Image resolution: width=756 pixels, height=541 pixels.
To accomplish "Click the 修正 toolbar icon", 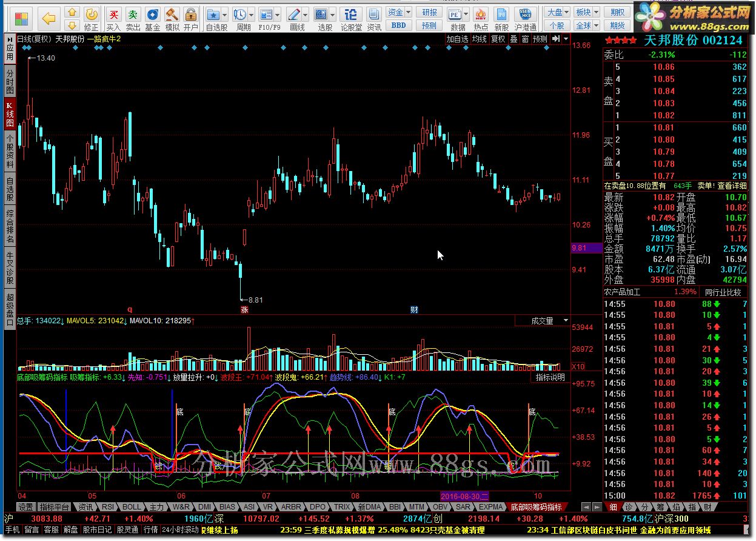I will click(x=92, y=18).
